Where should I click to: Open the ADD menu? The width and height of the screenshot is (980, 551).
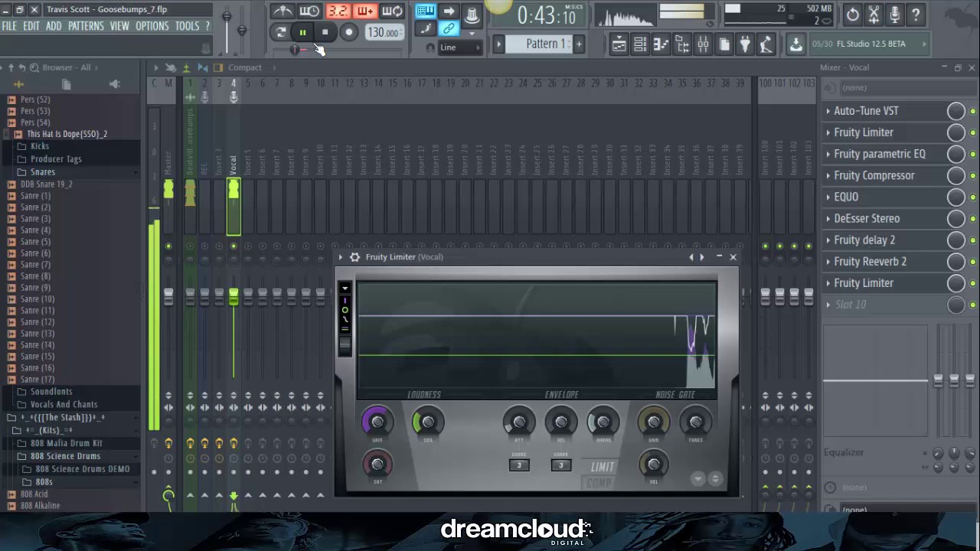coord(54,26)
